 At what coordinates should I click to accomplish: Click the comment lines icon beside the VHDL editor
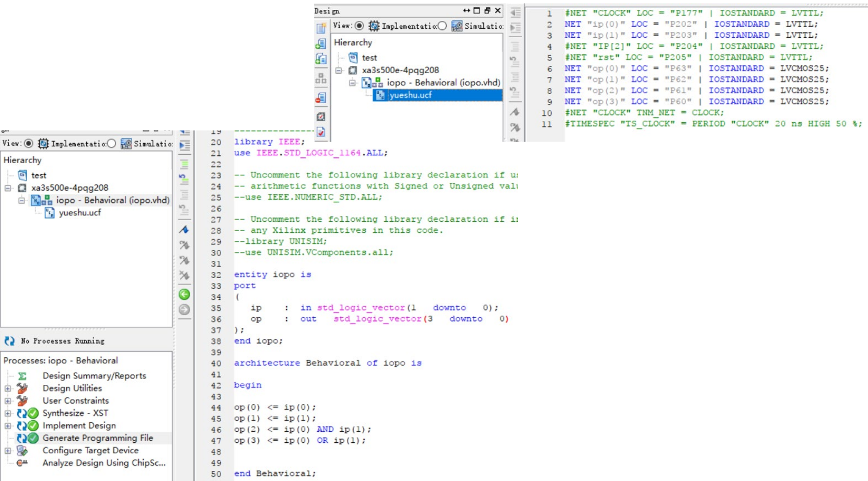[x=184, y=164]
